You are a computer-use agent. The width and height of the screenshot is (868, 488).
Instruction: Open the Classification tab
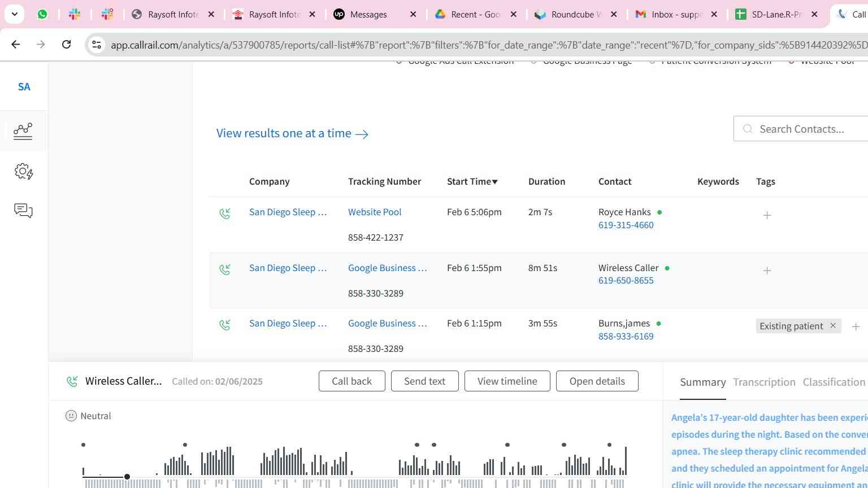(x=834, y=382)
